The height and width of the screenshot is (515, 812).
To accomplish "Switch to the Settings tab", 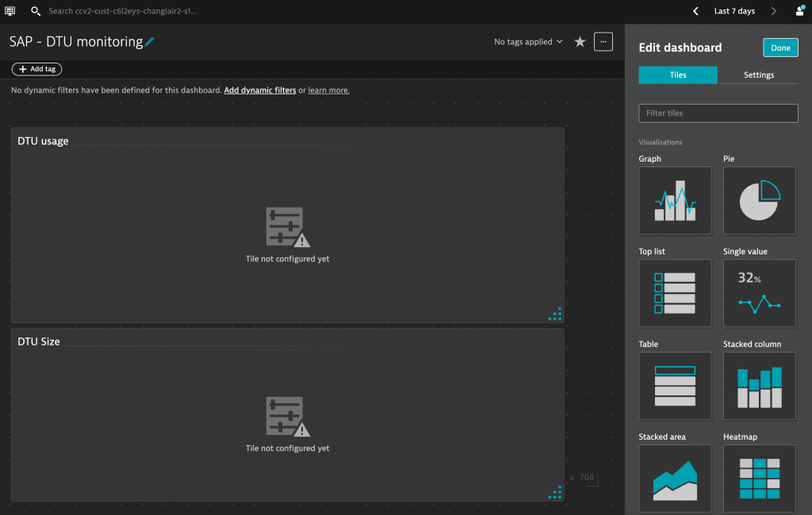I will pyautogui.click(x=759, y=75).
